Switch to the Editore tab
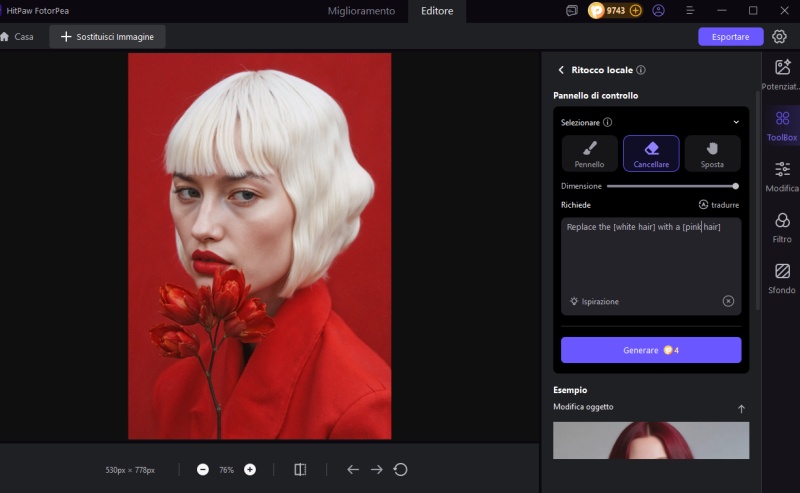 436,11
